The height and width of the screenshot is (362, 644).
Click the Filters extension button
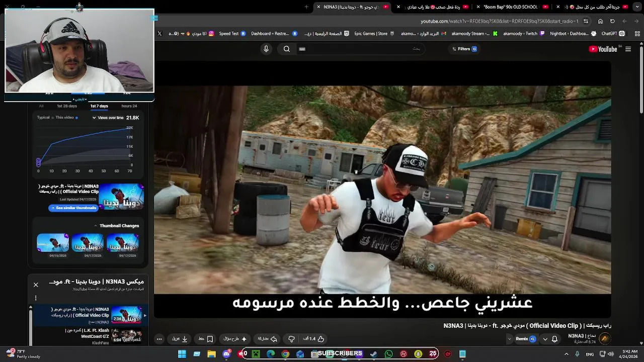[464, 49]
